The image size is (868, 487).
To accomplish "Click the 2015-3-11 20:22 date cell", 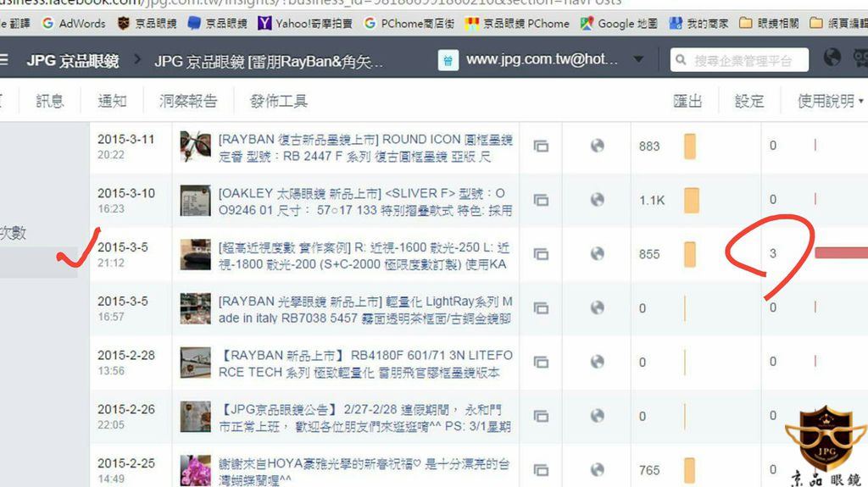I will 126,147.
